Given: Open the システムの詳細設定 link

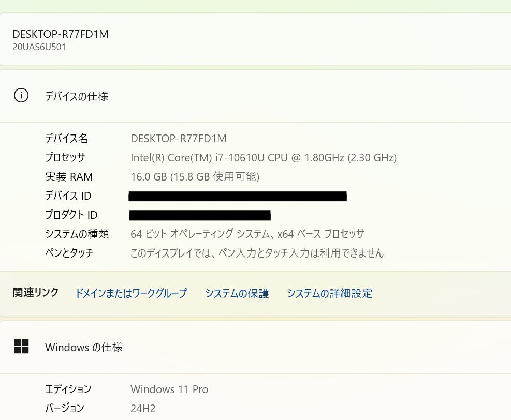Looking at the screenshot, I should click(x=329, y=293).
